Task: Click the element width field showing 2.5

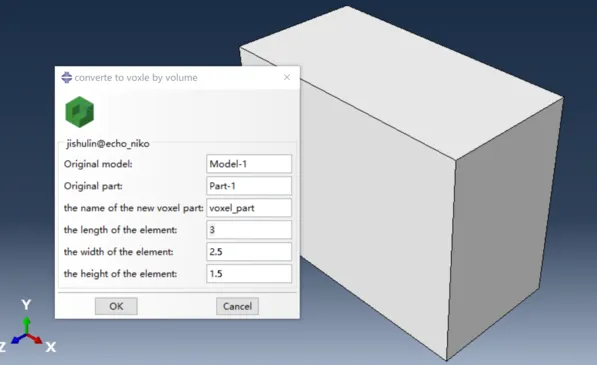Action: 249,252
